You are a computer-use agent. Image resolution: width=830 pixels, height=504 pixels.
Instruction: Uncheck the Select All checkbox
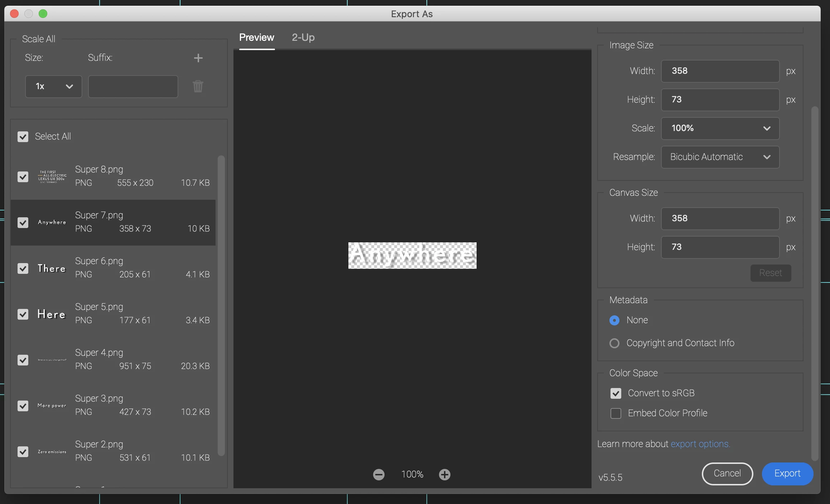(23, 137)
